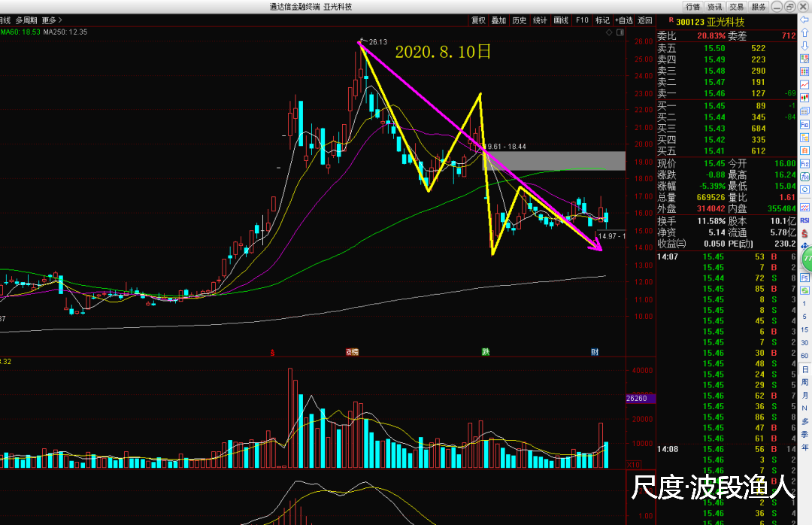812x525 pixels.
Task: Click the green circular 77 badge
Action: pyautogui.click(x=807, y=259)
